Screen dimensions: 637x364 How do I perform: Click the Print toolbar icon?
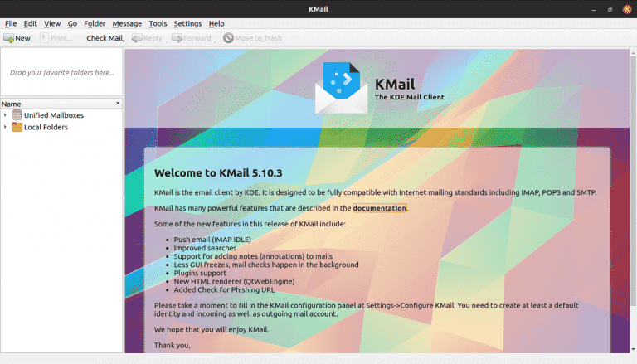point(44,38)
